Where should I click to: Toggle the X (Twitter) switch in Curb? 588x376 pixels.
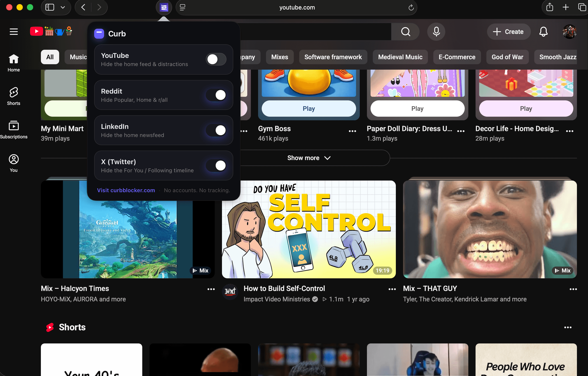[216, 166]
